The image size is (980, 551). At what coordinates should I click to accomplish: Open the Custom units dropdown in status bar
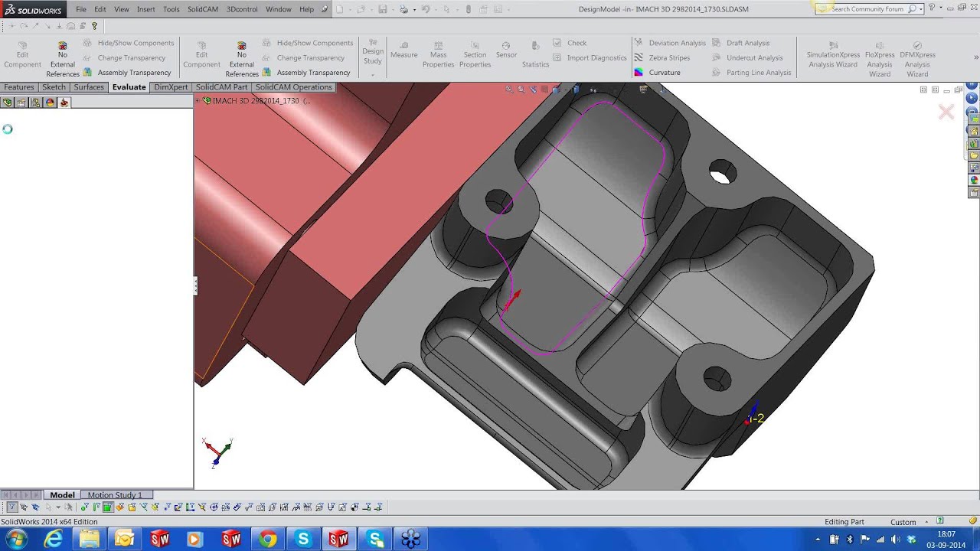(926, 522)
